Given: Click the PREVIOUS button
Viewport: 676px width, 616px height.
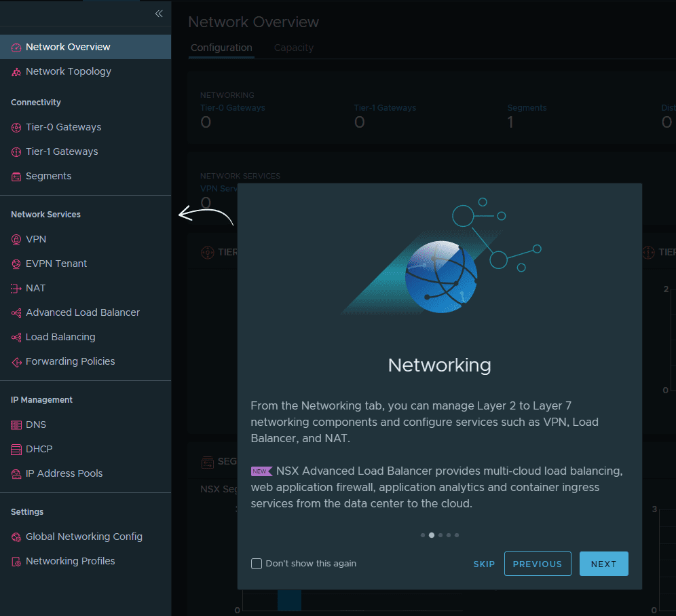Looking at the screenshot, I should pyautogui.click(x=538, y=564).
